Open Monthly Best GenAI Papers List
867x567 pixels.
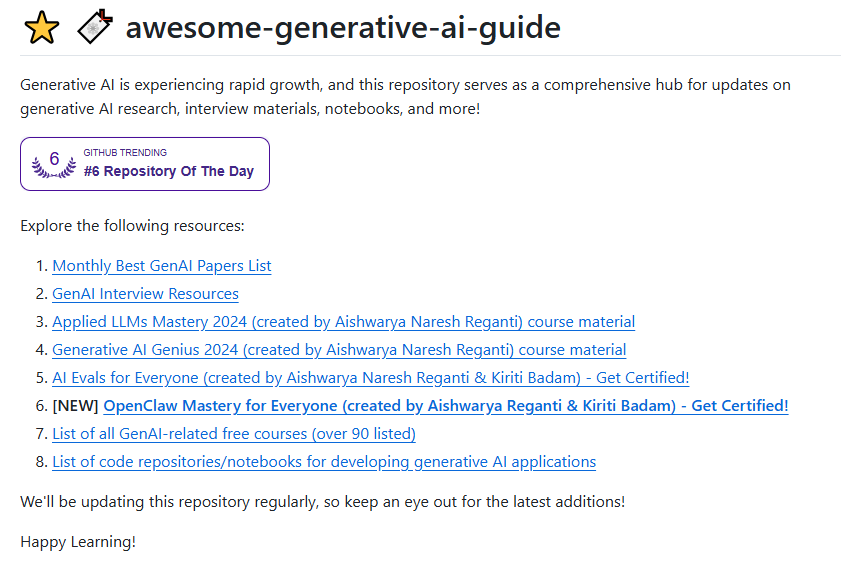tap(161, 266)
